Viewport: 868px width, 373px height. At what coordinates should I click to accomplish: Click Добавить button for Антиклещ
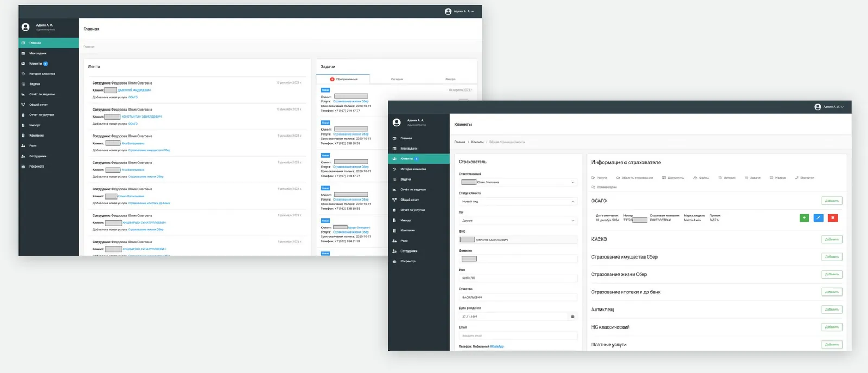pos(832,310)
